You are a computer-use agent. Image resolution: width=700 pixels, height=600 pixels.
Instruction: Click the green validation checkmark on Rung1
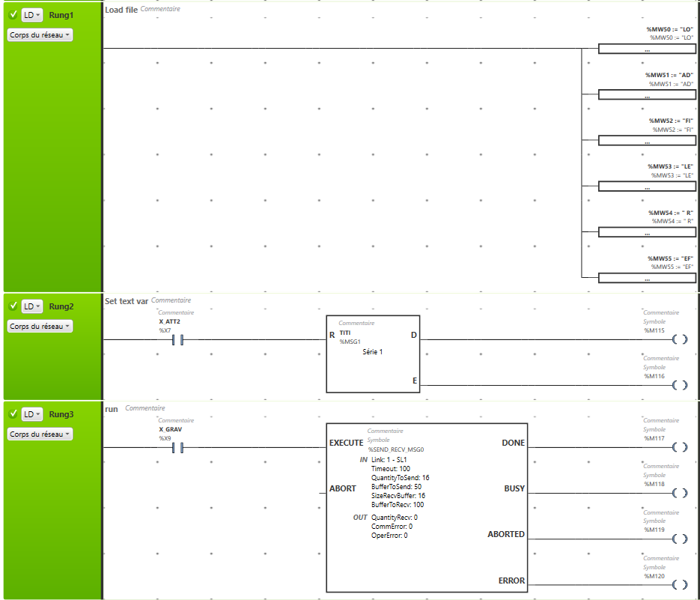pos(13,15)
